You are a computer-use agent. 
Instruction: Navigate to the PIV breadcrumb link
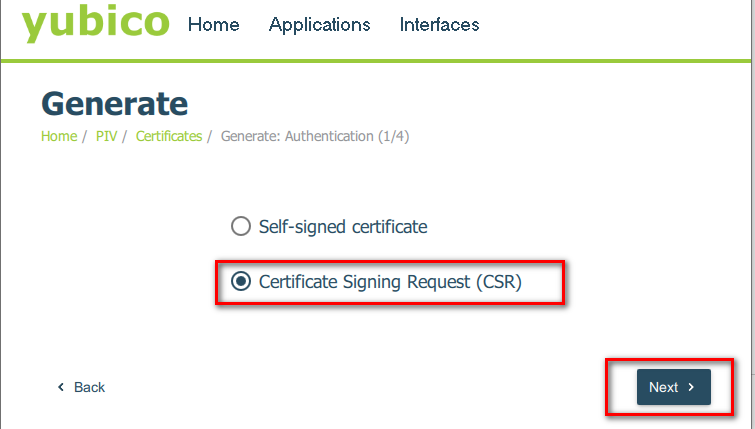coord(106,136)
